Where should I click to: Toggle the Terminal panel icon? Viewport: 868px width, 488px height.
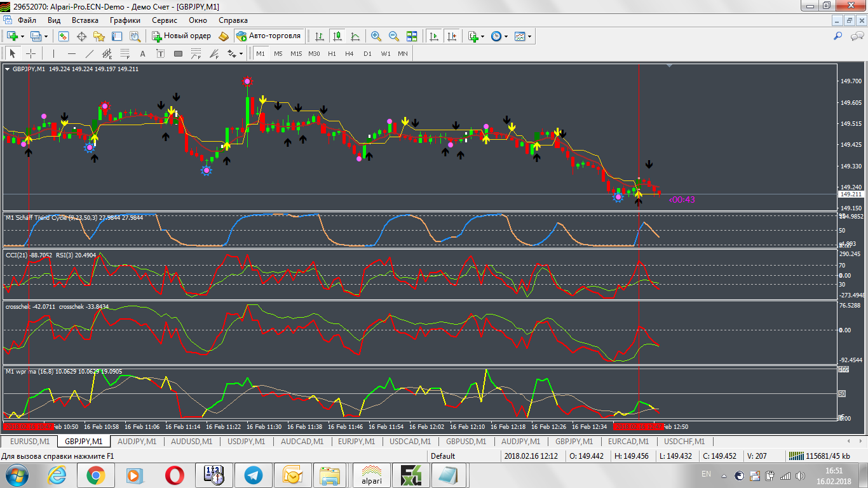pyautogui.click(x=117, y=36)
